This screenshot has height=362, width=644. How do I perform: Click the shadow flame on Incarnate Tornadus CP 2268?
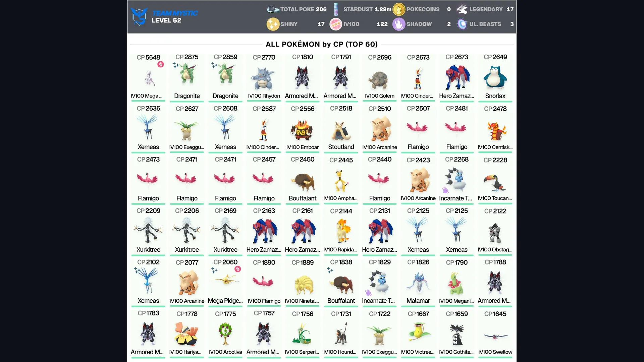point(445,190)
